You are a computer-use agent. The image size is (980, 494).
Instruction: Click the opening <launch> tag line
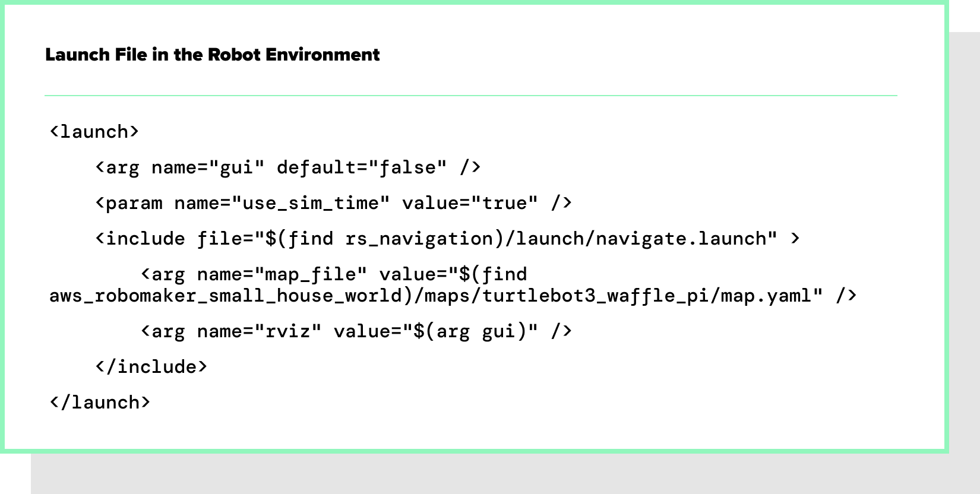tap(94, 131)
